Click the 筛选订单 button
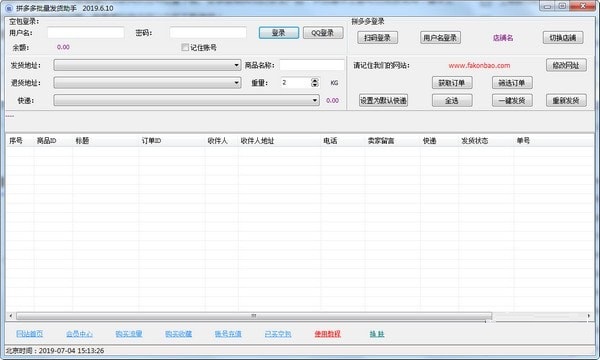 512,83
